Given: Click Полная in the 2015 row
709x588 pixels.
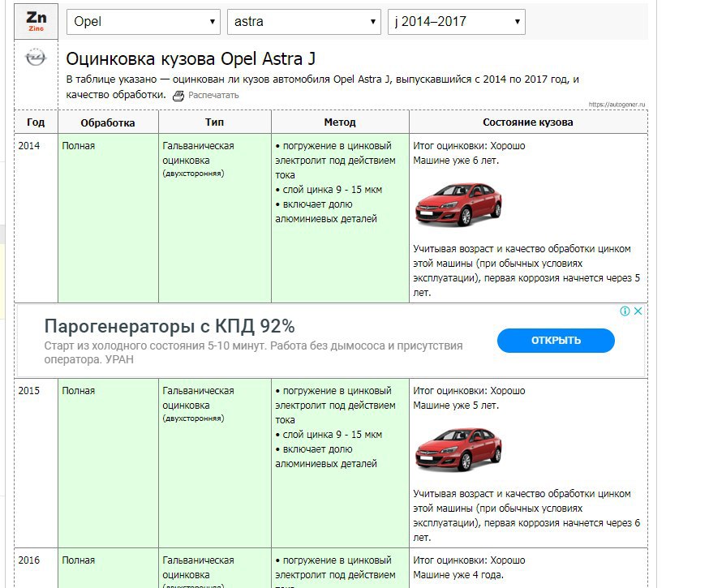Looking at the screenshot, I should (78, 391).
